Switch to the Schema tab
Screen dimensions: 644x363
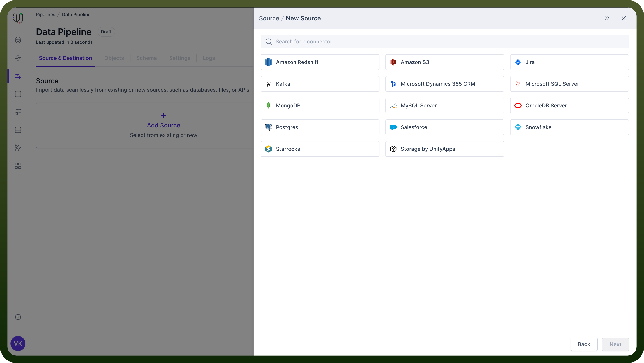coord(146,58)
